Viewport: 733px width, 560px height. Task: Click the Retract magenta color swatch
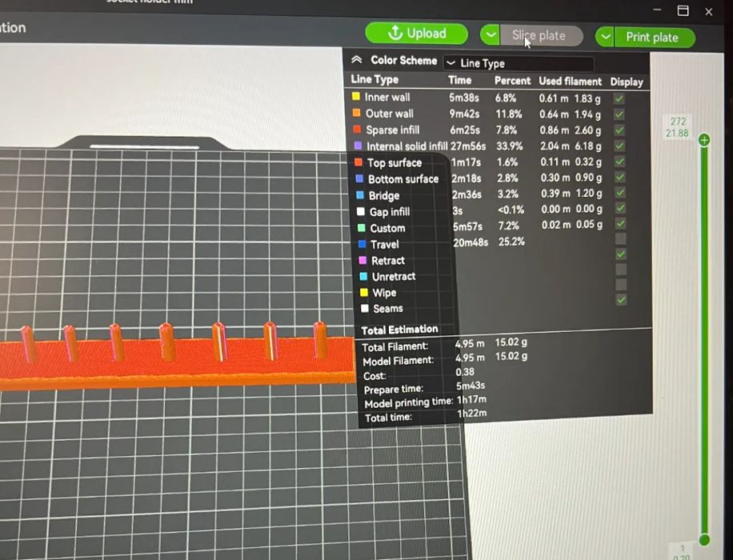[x=362, y=260]
